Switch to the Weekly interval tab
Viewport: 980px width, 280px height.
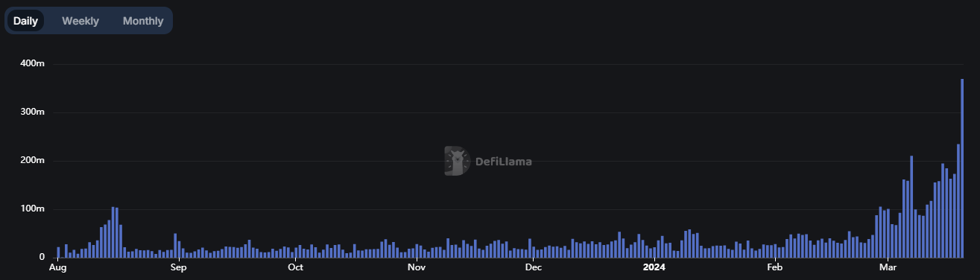[80, 21]
